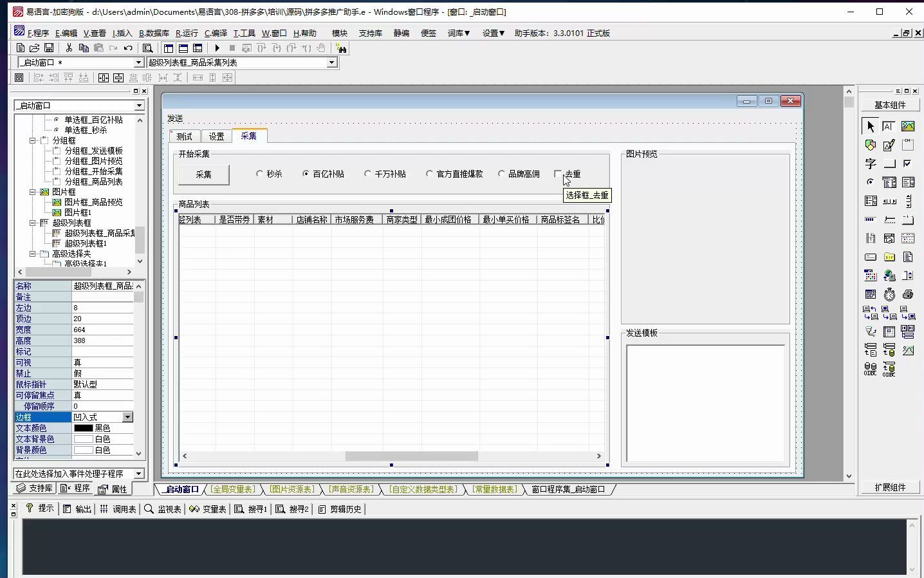The width and height of the screenshot is (924, 578).
Task: Select the printer component icon
Action: 908,294
